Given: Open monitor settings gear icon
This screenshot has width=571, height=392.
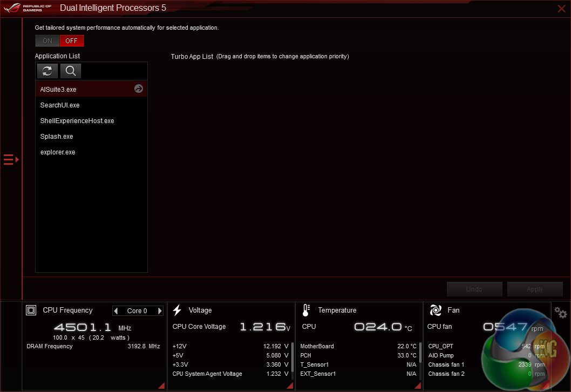Looking at the screenshot, I should (560, 313).
